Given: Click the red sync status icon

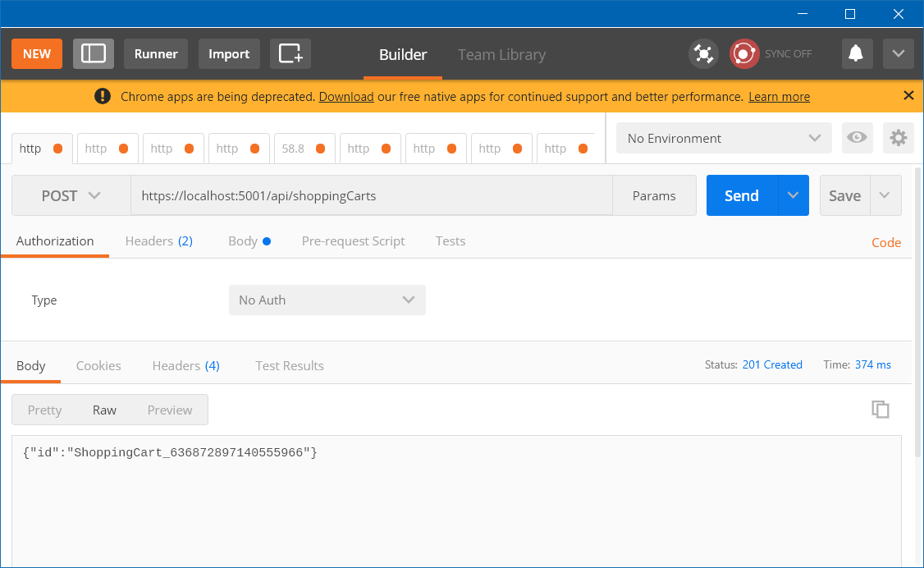Looking at the screenshot, I should point(744,54).
